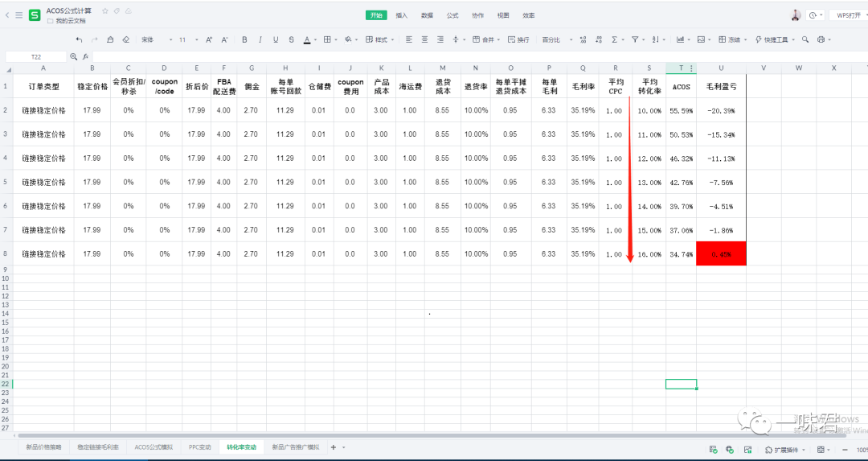Click the Undo arrow icon
This screenshot has width=868, height=461.
[x=79, y=39]
